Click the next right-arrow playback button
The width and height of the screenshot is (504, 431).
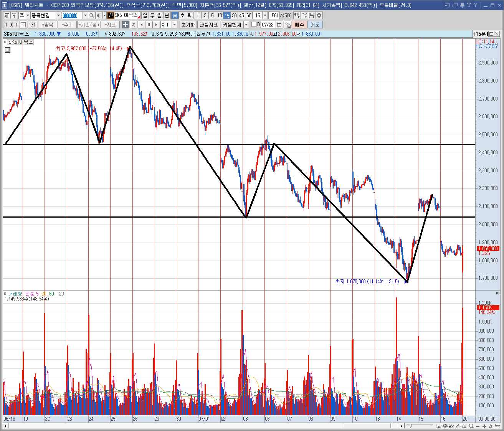coord(156,25)
